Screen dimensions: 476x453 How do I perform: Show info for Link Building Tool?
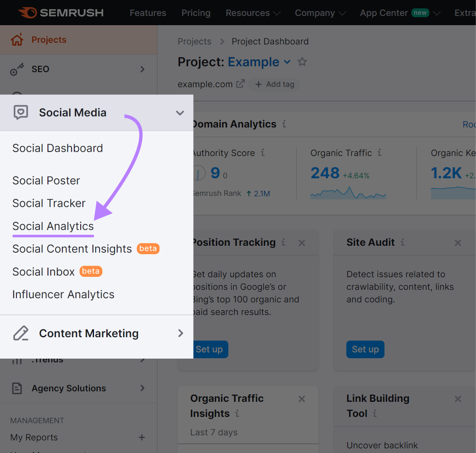375,413
